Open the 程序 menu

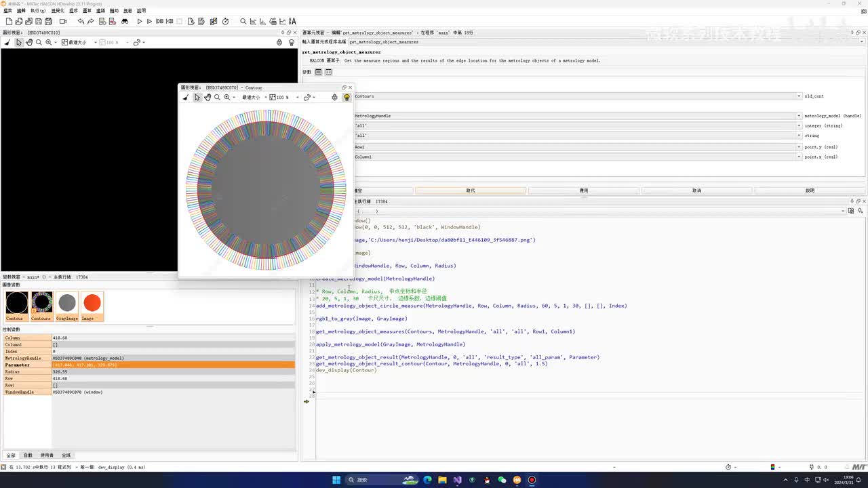[x=73, y=11]
